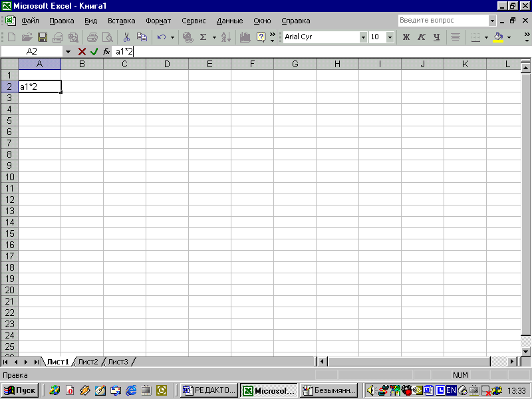Open the fill color dropdown arrow
This screenshot has height=399, width=532.
[509, 37]
